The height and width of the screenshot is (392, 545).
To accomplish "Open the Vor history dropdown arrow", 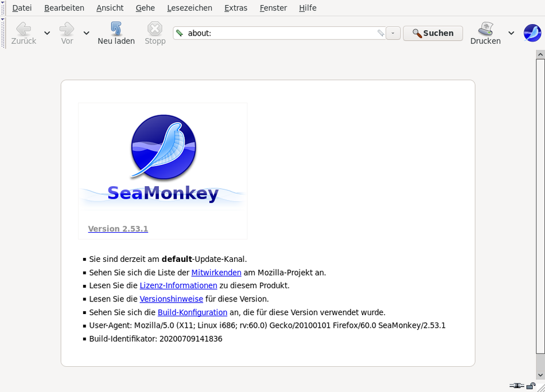I will (x=86, y=33).
